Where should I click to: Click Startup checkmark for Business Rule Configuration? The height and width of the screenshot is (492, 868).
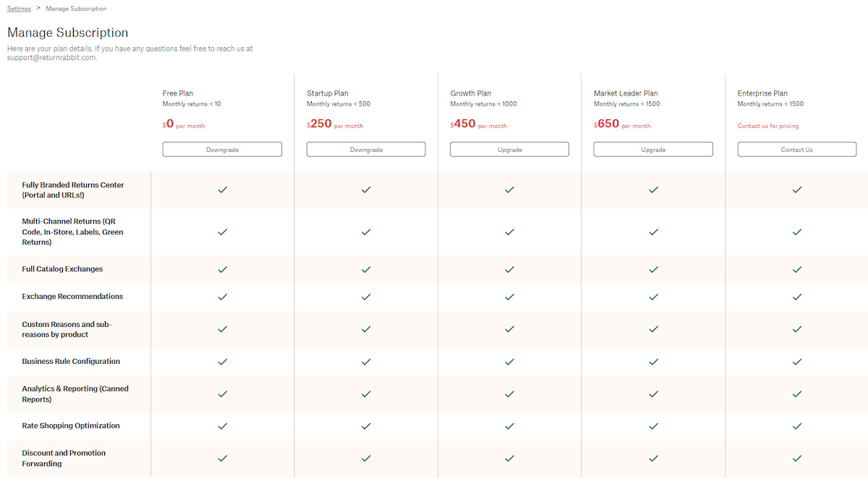[366, 362]
